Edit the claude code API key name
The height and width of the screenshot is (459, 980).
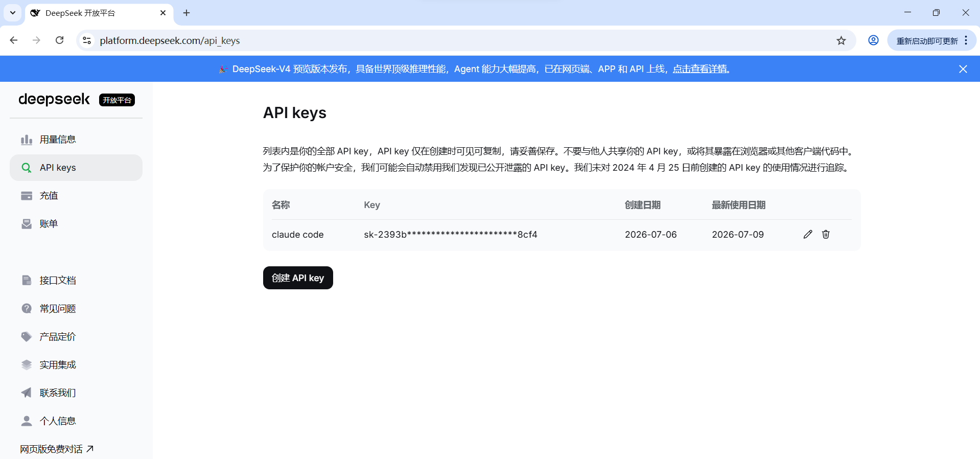point(808,234)
